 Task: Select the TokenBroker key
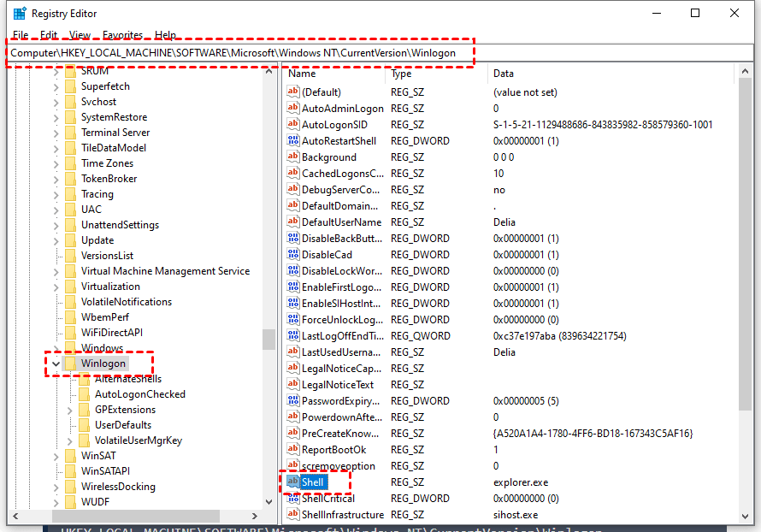pos(109,179)
